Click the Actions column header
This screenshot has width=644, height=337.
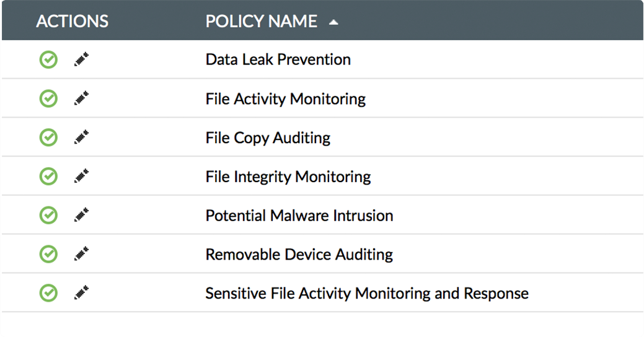pyautogui.click(x=72, y=22)
